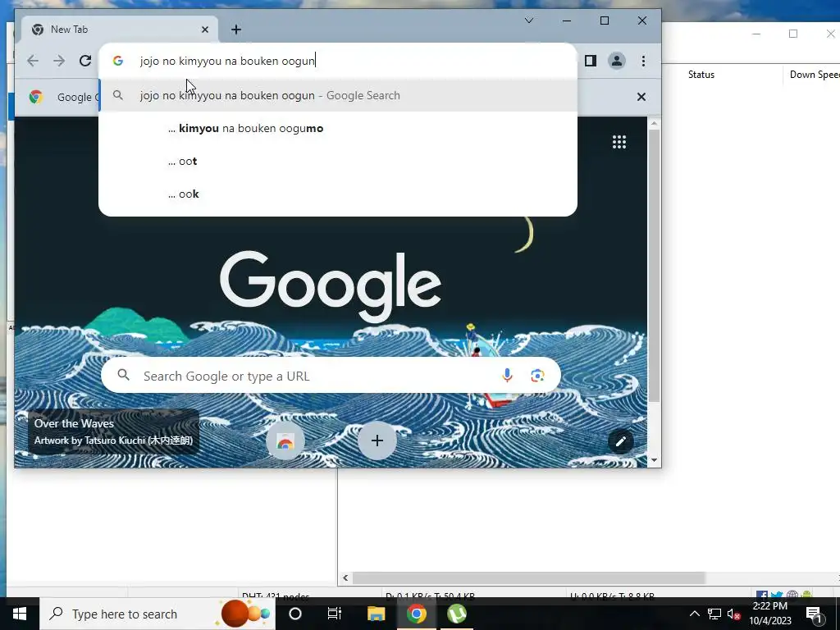Image resolution: width=840 pixels, height=630 pixels.
Task: Click the voice search microphone icon
Action: coord(507,376)
